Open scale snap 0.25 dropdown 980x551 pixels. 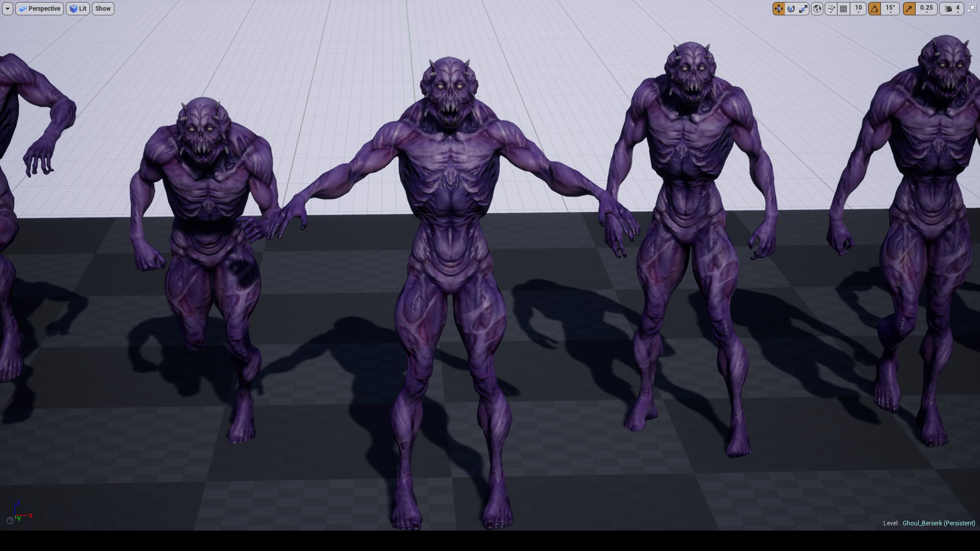[926, 9]
